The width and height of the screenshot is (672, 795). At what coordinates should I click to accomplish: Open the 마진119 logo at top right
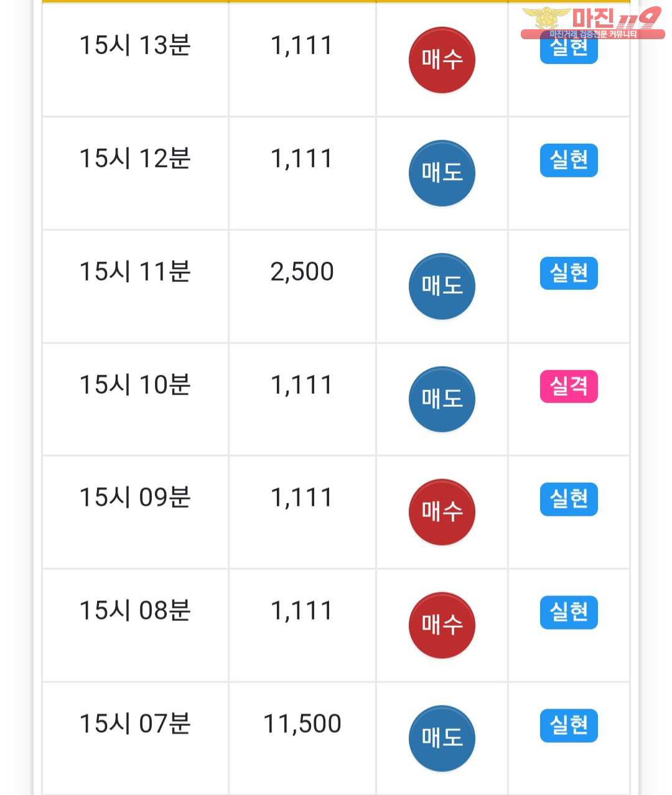592,22
